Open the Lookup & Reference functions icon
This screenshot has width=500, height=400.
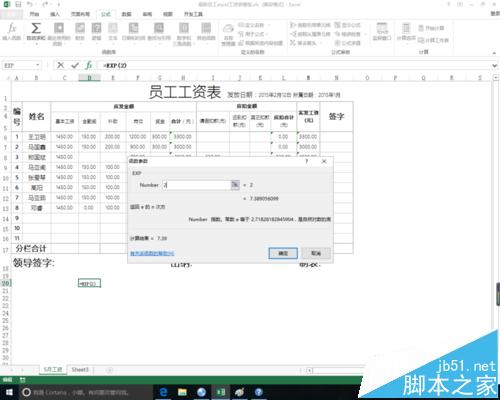(159, 32)
